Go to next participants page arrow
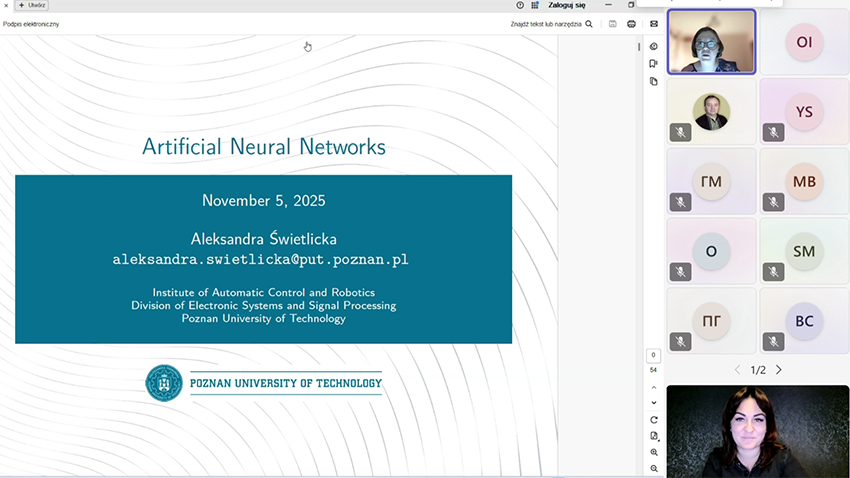 (x=779, y=370)
